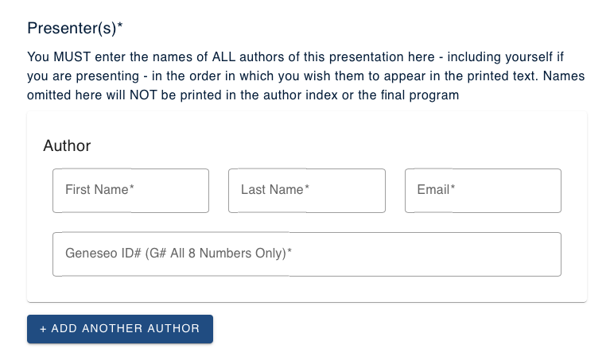The width and height of the screenshot is (610, 364).
Task: Click the Presenter(s) section heading
Action: click(x=72, y=29)
